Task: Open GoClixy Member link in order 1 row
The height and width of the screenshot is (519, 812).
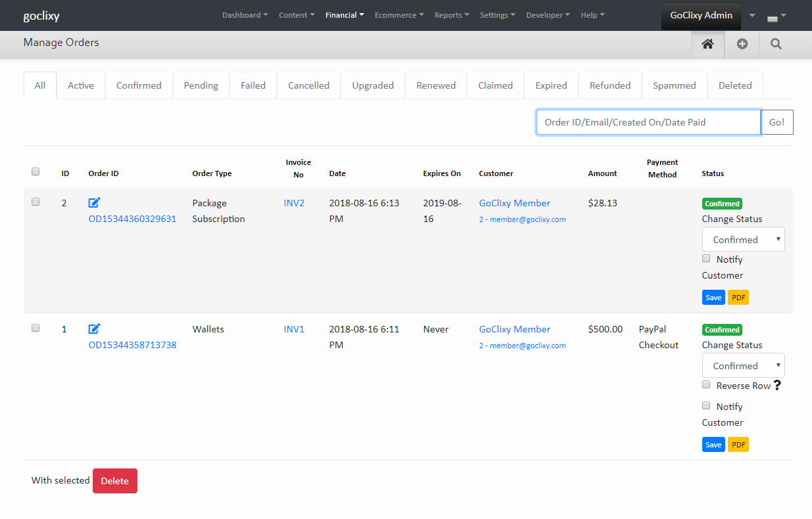Action: 515,329
